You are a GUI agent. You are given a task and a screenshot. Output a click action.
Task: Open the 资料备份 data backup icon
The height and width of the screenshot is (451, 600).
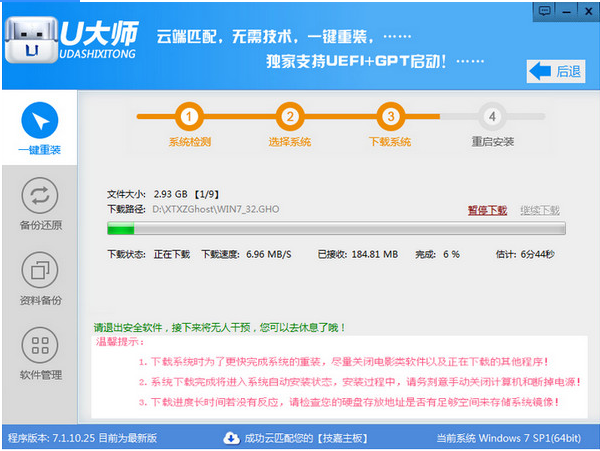point(40,269)
